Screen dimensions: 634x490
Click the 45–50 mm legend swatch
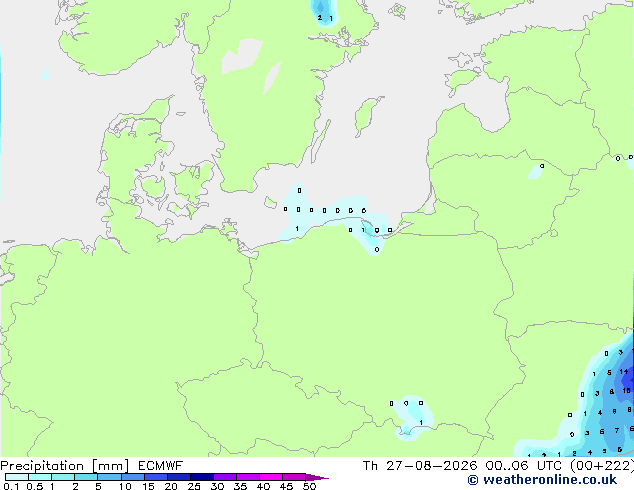pyautogui.click(x=294, y=477)
